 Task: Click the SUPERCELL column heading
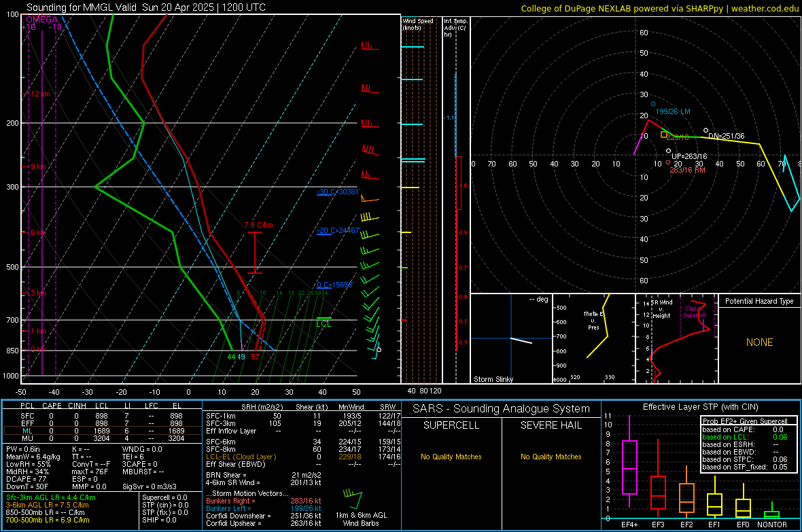451,425
